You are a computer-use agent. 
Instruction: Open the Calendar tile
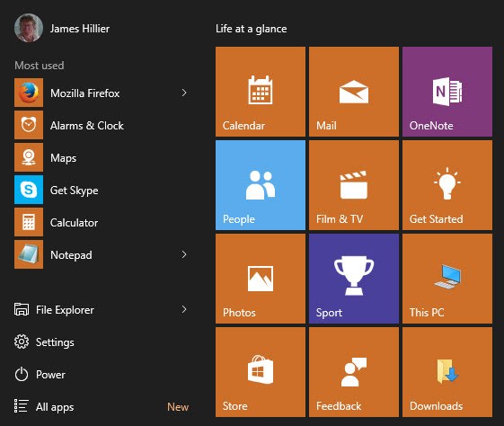click(261, 92)
